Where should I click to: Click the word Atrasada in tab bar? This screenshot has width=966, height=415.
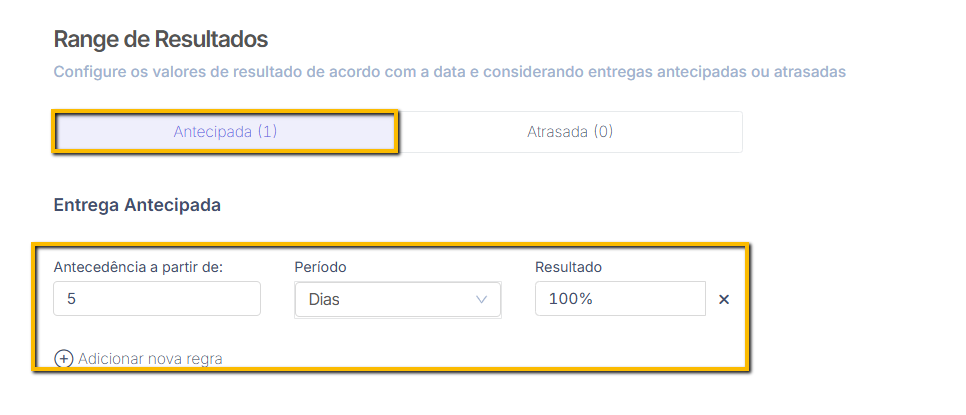click(558, 132)
